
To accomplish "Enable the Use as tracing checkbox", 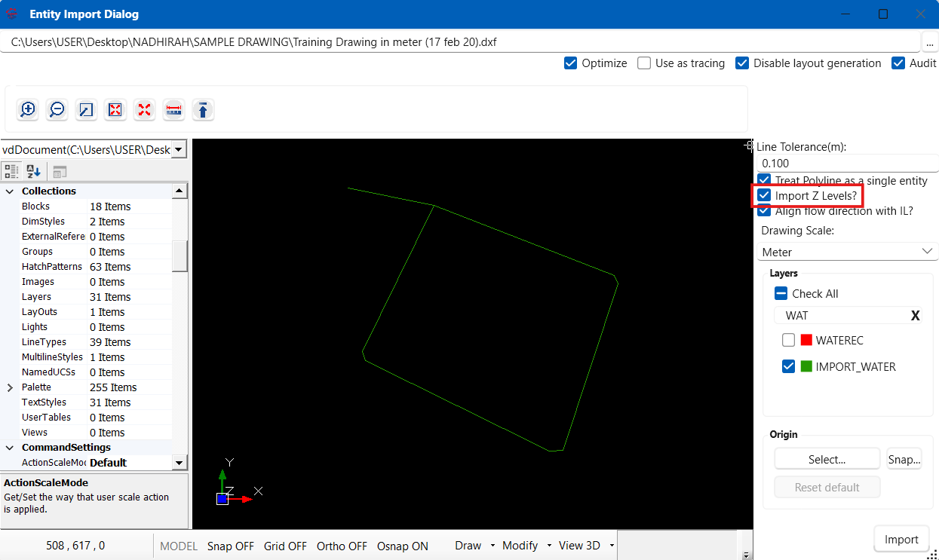I will click(644, 63).
